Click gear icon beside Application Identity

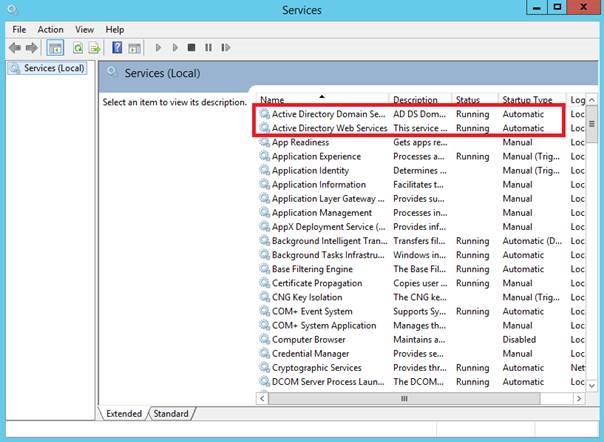[264, 170]
